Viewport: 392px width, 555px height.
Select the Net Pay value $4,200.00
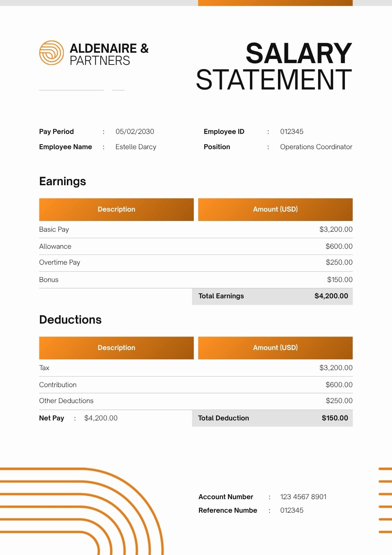tap(101, 418)
